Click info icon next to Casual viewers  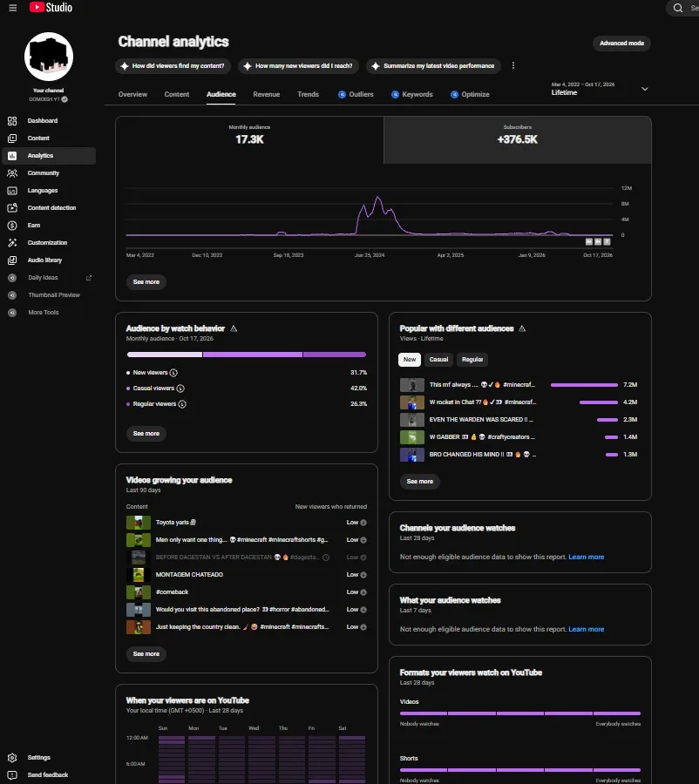[x=180, y=388]
